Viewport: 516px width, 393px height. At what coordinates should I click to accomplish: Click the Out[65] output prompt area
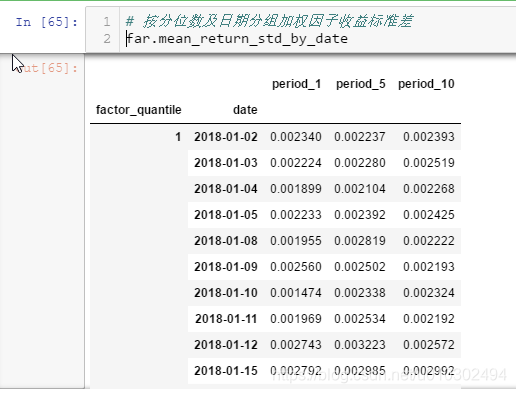[x=47, y=68]
